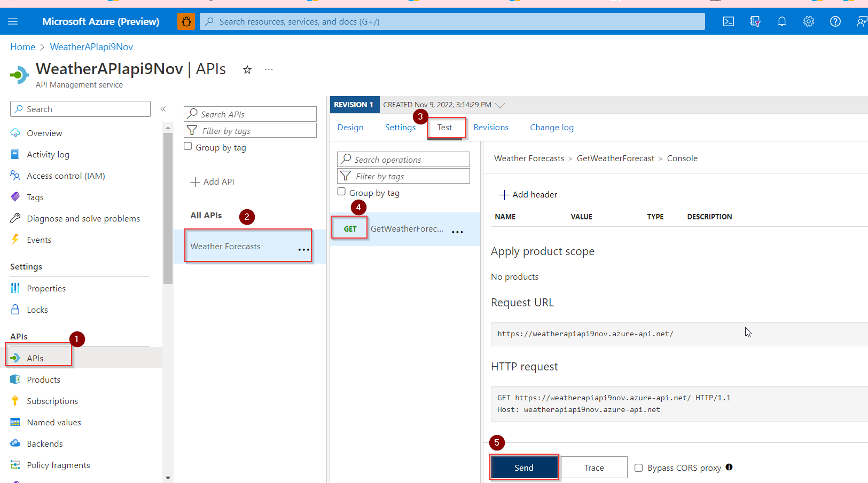
Task: Switch to the Change log tab
Action: [552, 128]
